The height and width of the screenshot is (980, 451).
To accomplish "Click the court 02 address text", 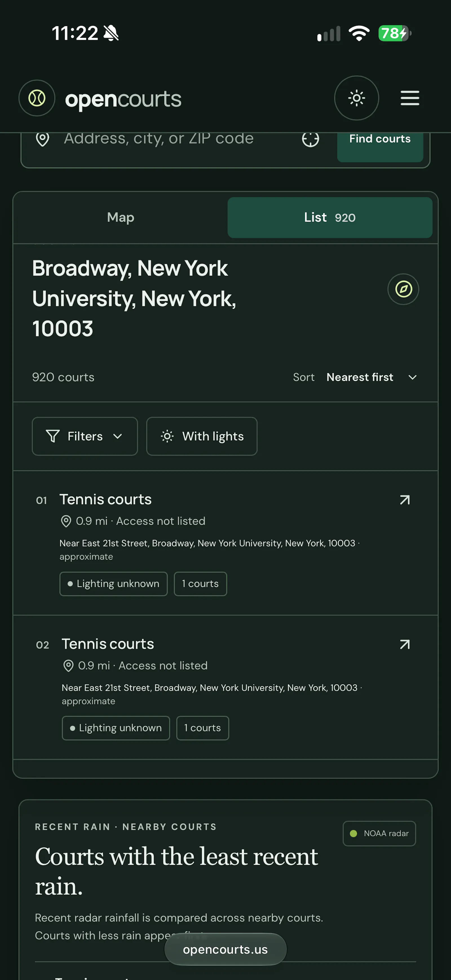I will point(212,694).
